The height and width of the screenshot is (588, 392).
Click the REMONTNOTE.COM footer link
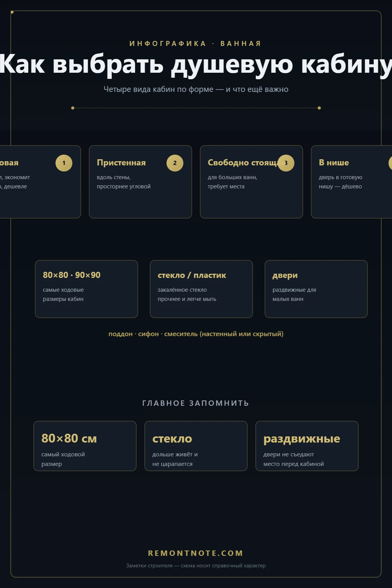(196, 553)
